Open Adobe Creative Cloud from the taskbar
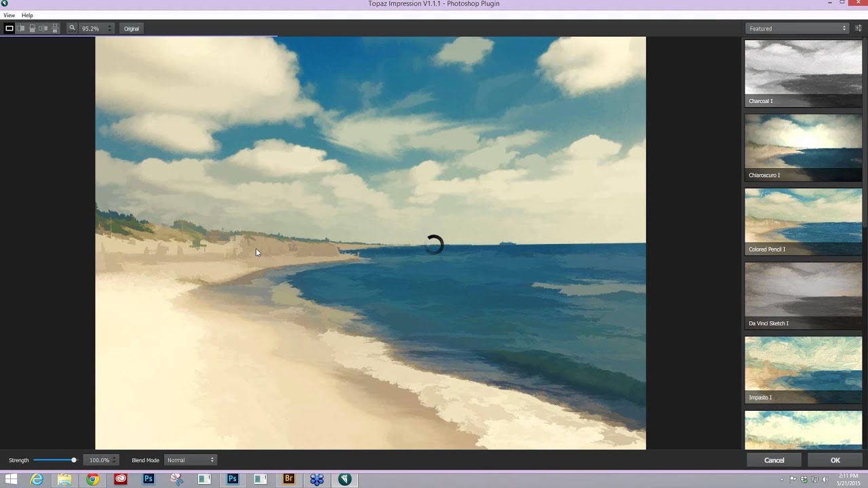The width and height of the screenshot is (868, 488). pos(121,479)
